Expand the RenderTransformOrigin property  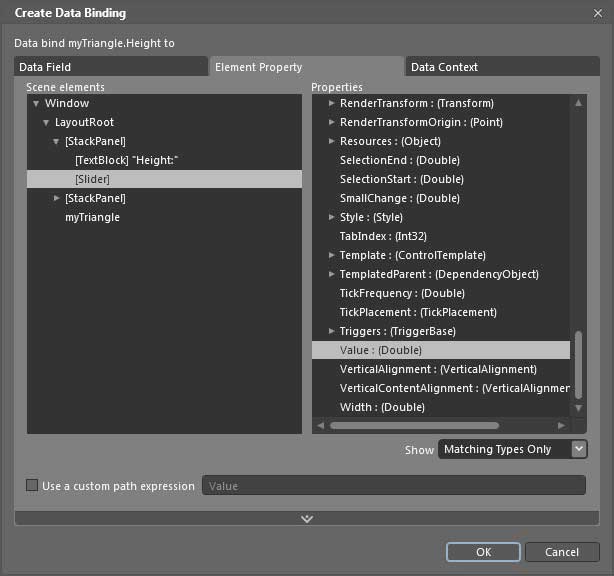click(x=331, y=122)
